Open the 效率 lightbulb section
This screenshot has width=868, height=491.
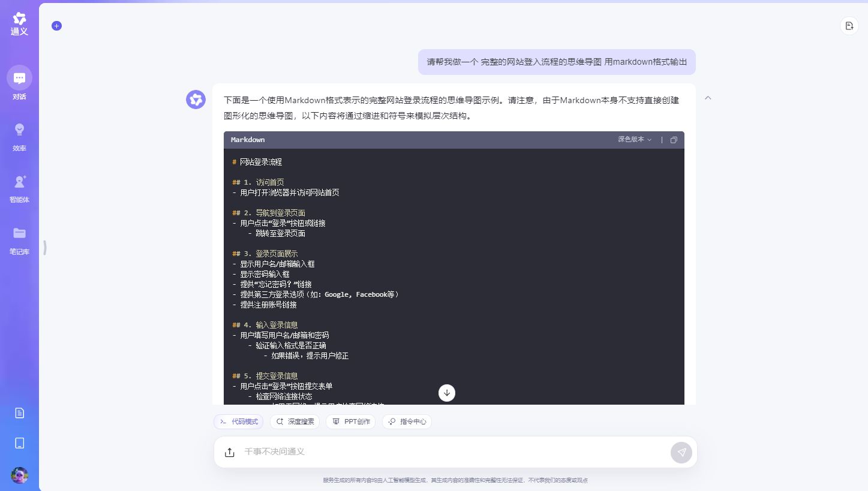tap(19, 137)
